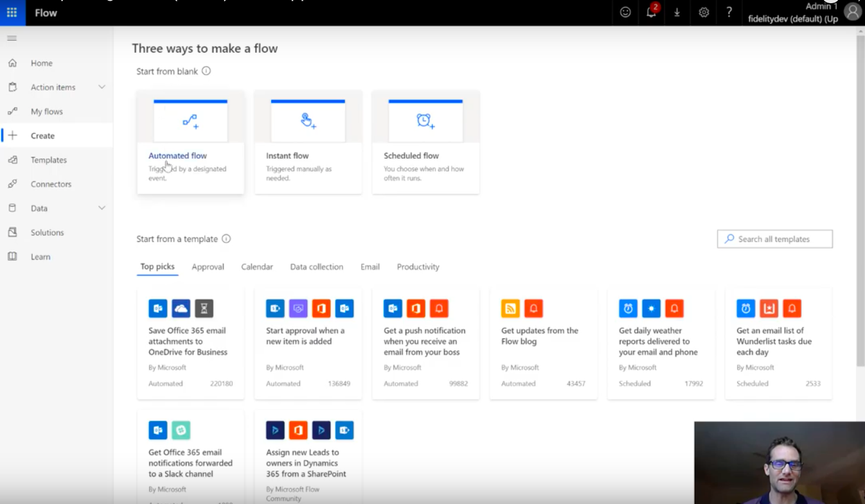Open the settings gear icon
Viewport: 865px width, 504px height.
pyautogui.click(x=704, y=12)
